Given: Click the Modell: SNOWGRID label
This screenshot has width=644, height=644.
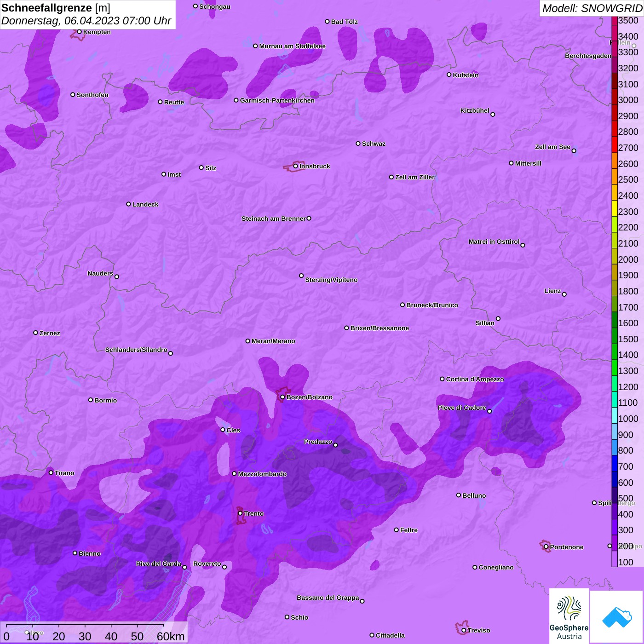Looking at the screenshot, I should click(592, 8).
